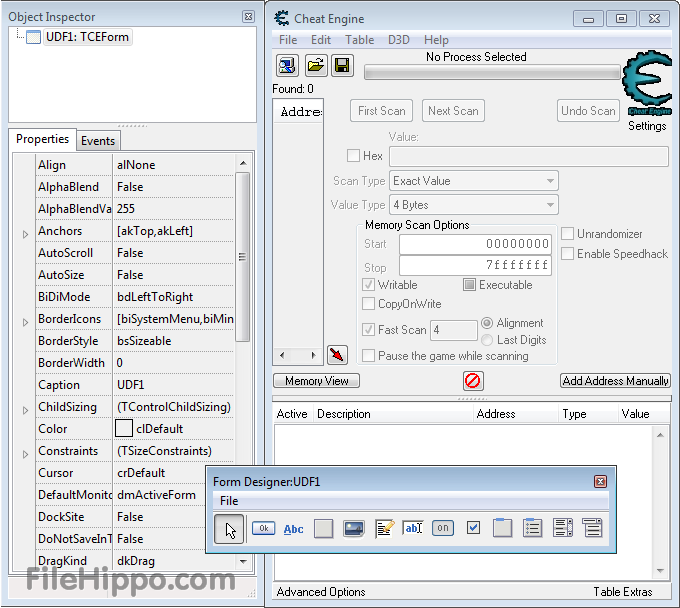Open Memory View
Image resolution: width=680 pixels, height=608 pixels.
click(317, 381)
